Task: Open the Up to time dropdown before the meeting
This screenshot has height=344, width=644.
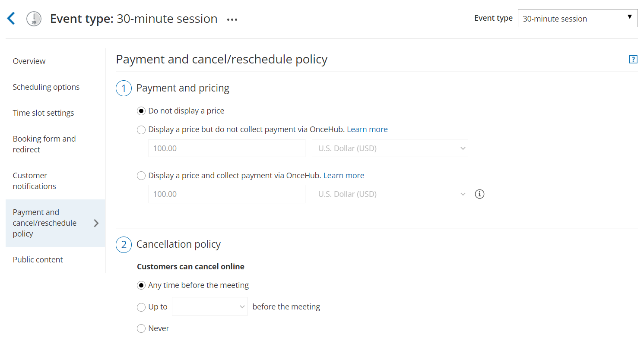Action: 209,306
